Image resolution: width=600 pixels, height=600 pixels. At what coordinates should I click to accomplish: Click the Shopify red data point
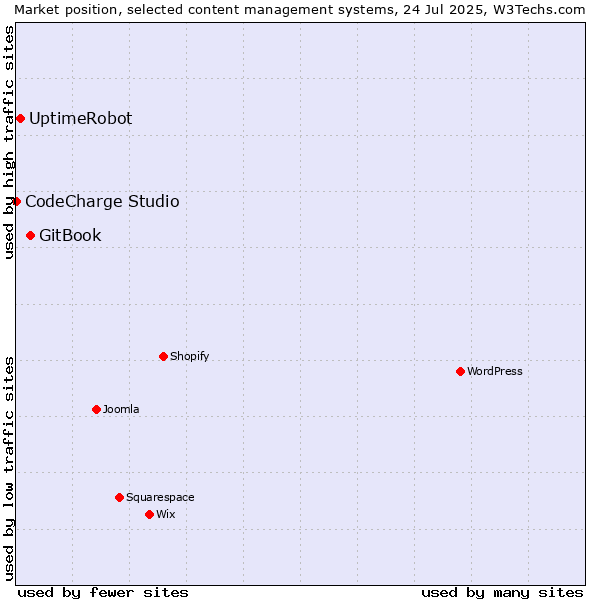(x=163, y=357)
